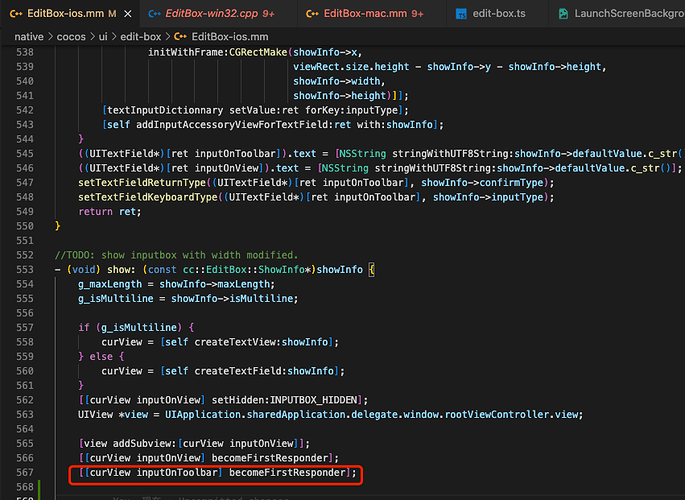Screen dimensions: 685x500
Task: Select 'native' in the breadcrumb path
Action: click(x=29, y=37)
